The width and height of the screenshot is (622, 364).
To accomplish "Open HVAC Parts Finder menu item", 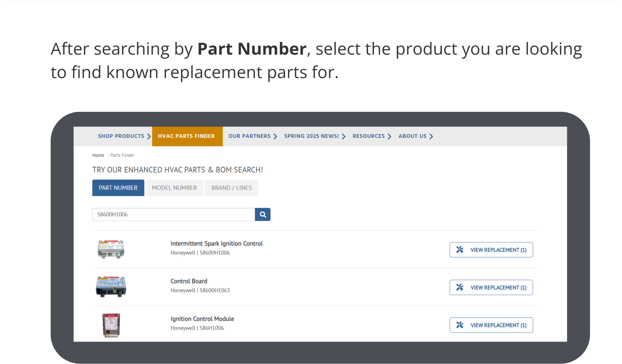I will pyautogui.click(x=187, y=136).
